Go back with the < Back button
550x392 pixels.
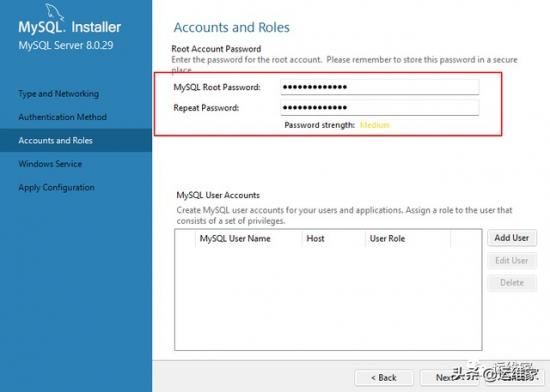tap(384, 378)
